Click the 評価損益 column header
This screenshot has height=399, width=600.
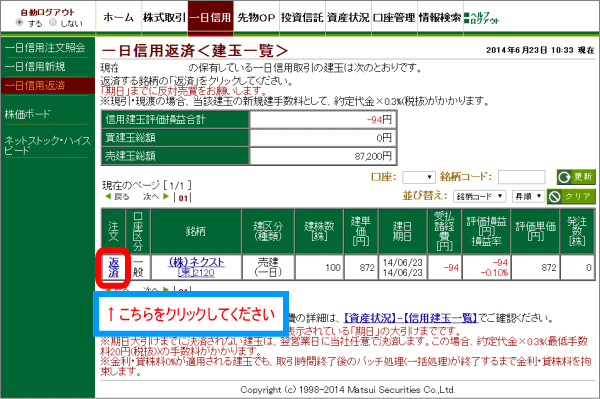[x=486, y=231]
